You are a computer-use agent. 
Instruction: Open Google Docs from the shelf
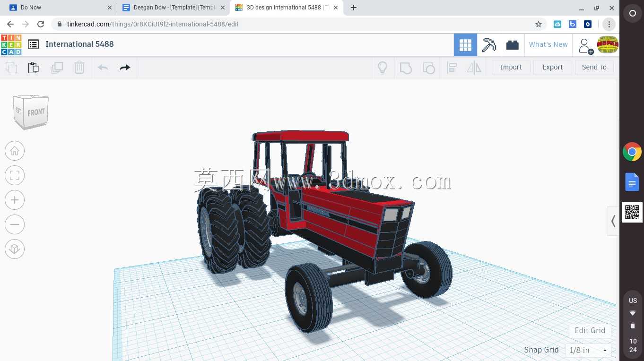point(632,182)
